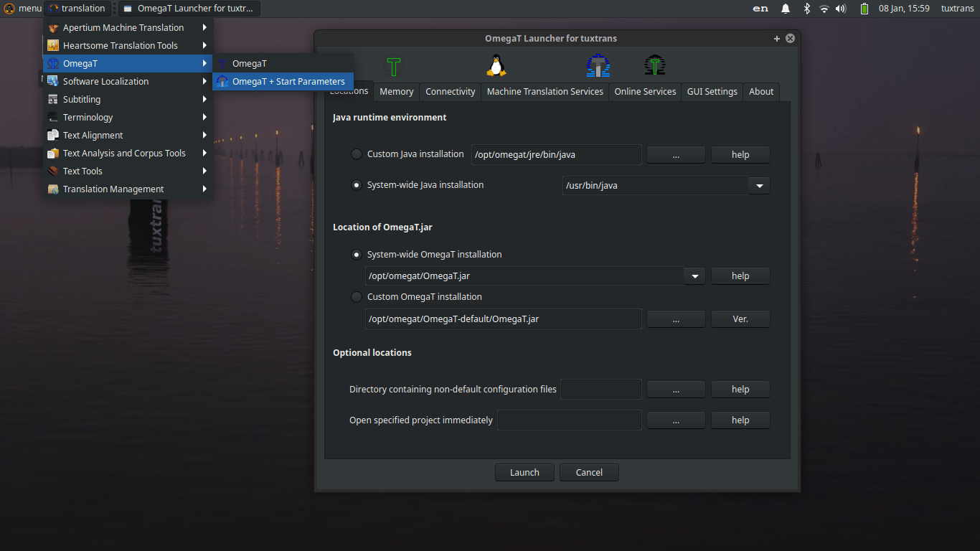Click the volume speaker icon
Screen dimensions: 980x551
tap(842, 9)
